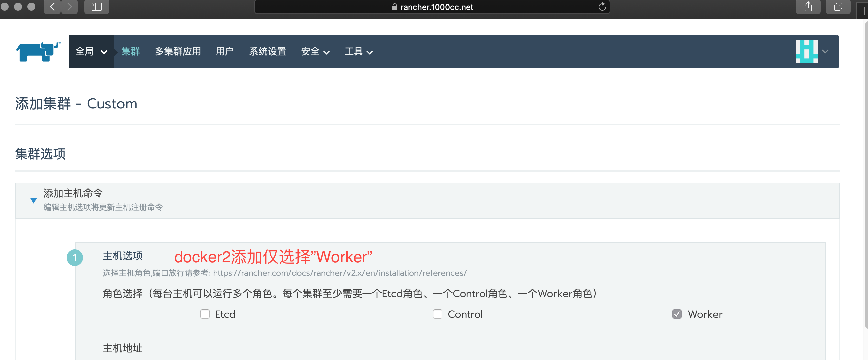Image resolution: width=868 pixels, height=360 pixels.
Task: Open 系统设置 nav item
Action: [267, 51]
